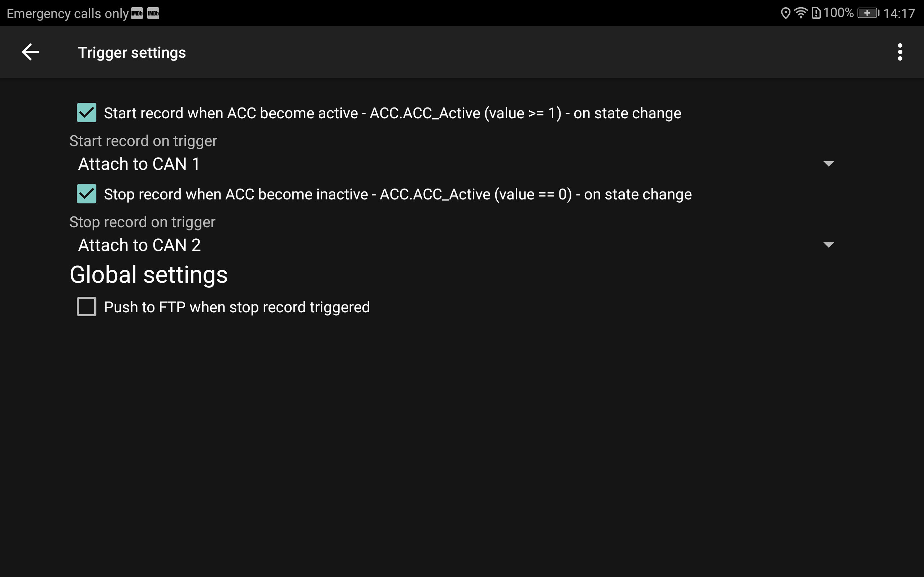Screen dimensions: 924x577
Task: Click the Start record on trigger label
Action: point(143,141)
